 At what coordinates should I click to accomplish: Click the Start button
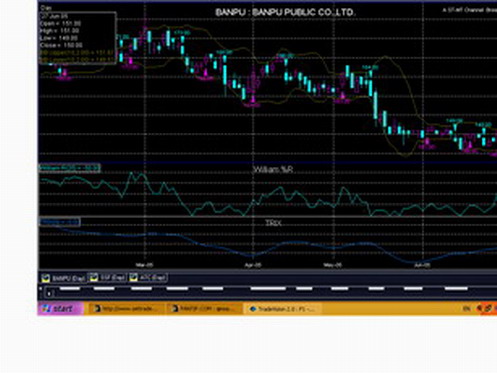[x=60, y=309]
